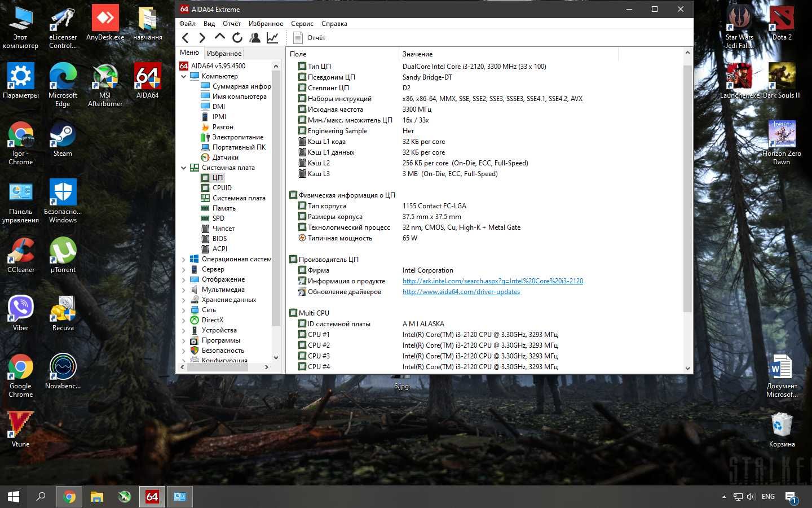This screenshot has height=508, width=812.
Task: Open the CCleaner desktop icon
Action: [x=21, y=255]
